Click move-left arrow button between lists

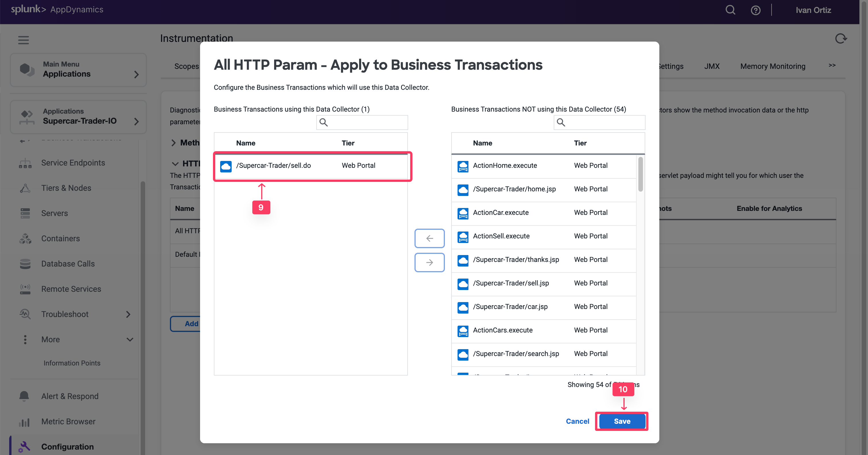429,238
